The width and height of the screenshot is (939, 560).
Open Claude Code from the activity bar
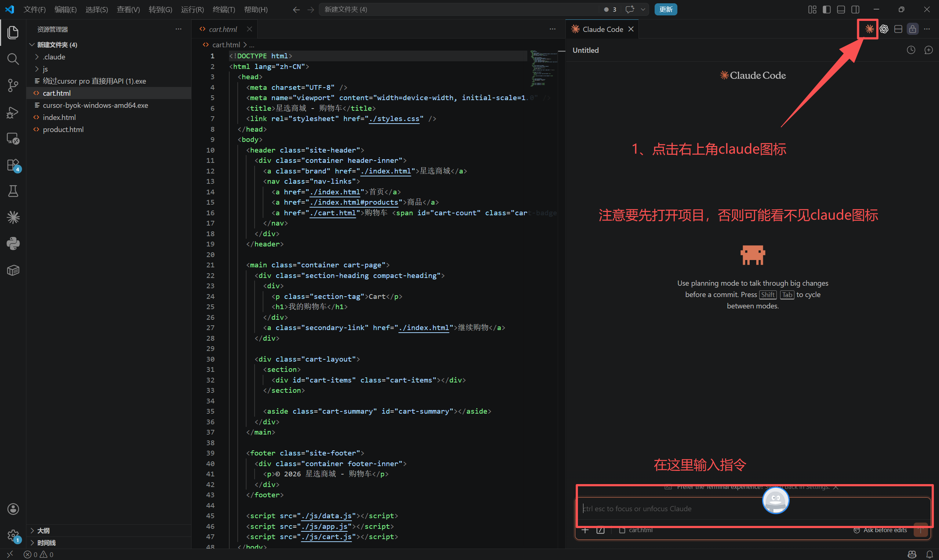13,217
